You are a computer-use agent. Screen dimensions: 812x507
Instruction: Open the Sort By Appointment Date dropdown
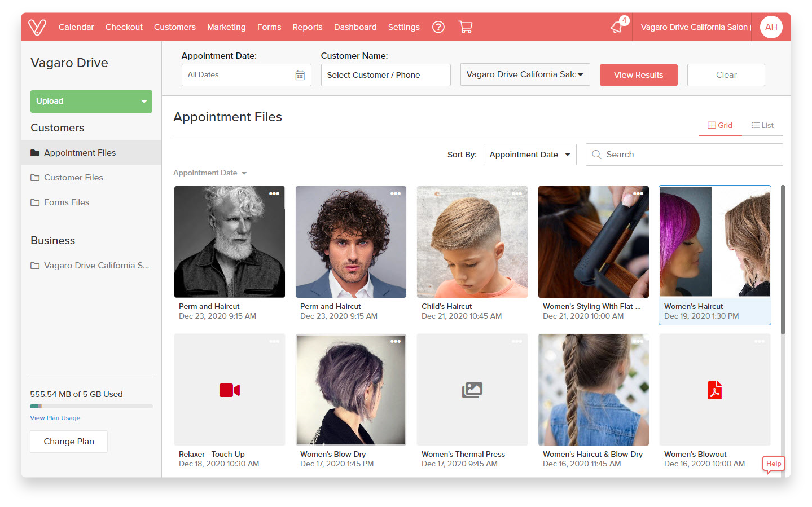point(529,154)
